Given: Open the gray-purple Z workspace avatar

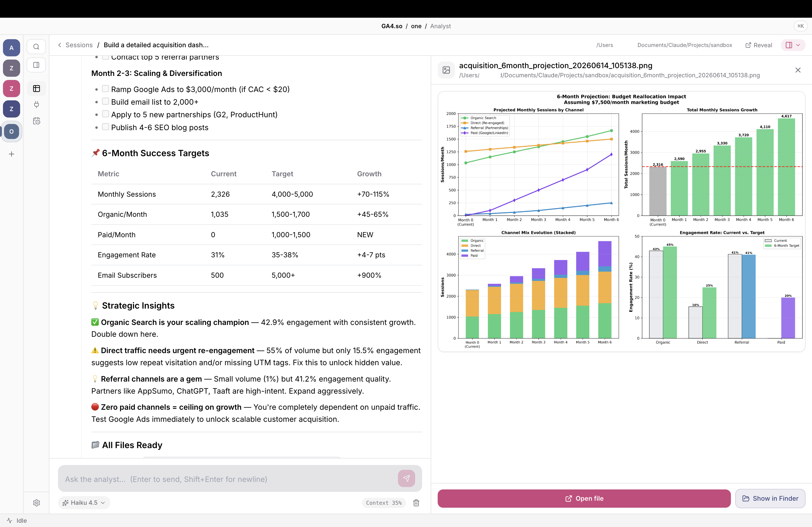Looking at the screenshot, I should (12, 68).
